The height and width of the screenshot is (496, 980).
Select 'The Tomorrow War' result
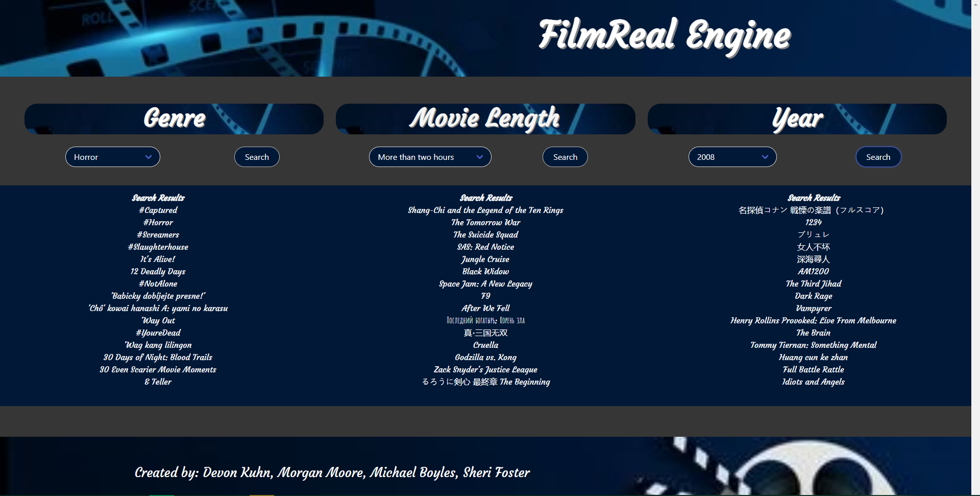486,222
